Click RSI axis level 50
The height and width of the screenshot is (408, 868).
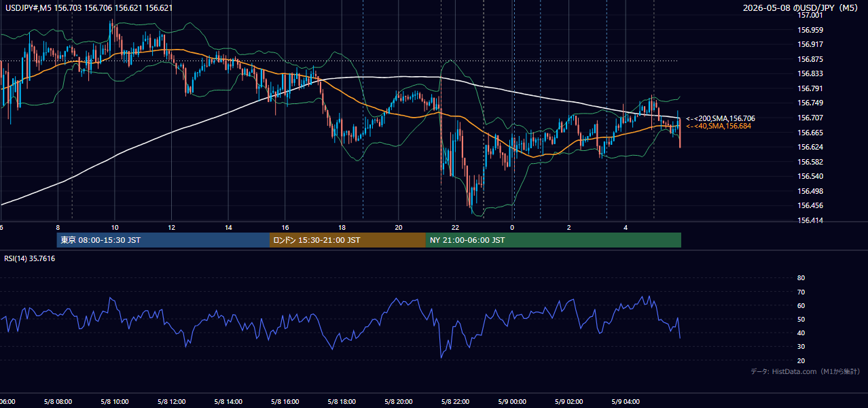(801, 319)
